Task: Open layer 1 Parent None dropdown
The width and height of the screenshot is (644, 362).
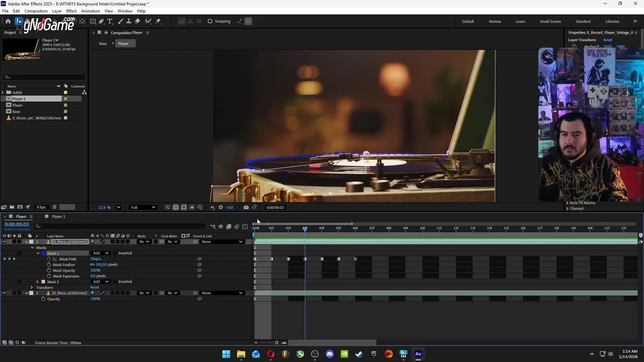Action: [222, 242]
